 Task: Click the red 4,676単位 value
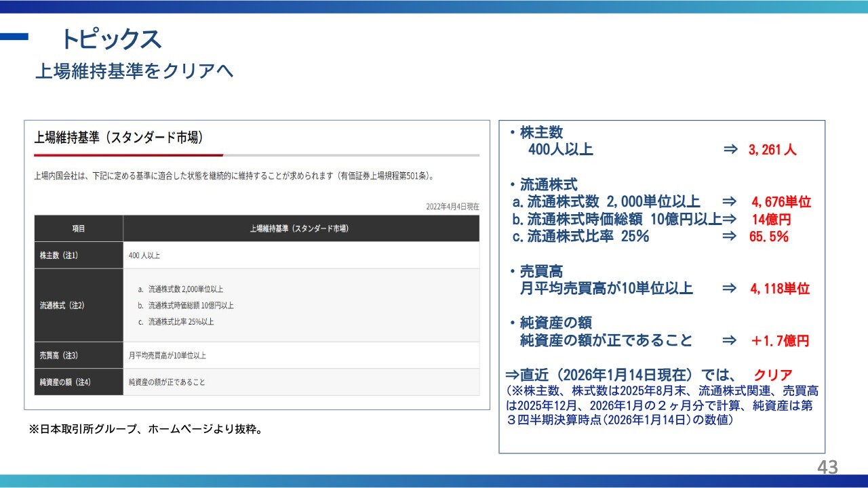781,202
